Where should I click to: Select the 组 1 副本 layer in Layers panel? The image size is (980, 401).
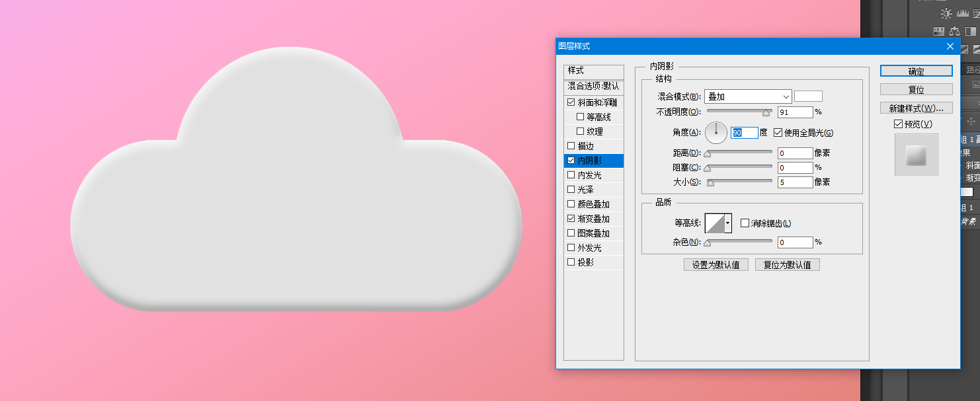[970, 139]
